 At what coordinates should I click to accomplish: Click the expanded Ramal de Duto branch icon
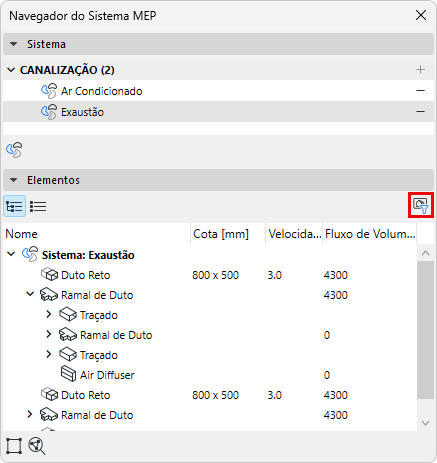pos(49,295)
